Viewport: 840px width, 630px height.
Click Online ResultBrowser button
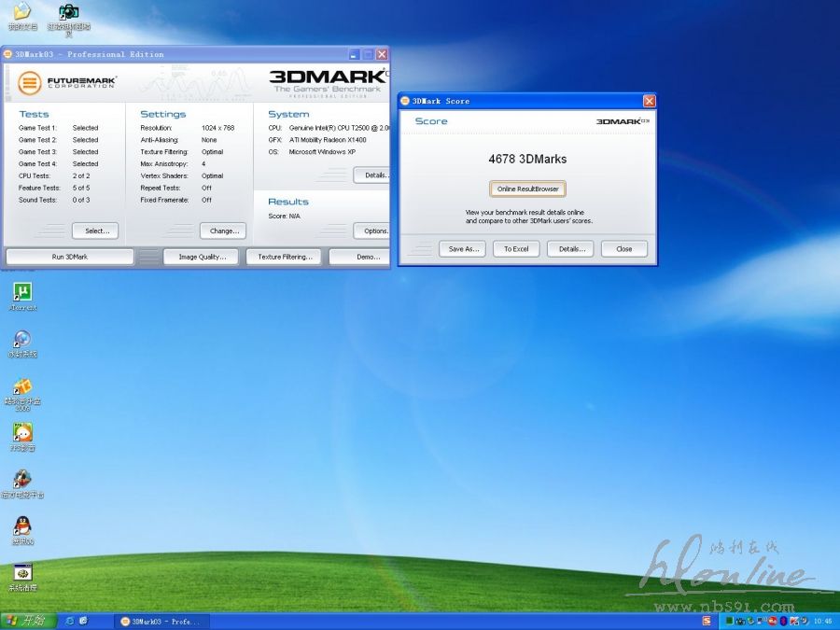coord(527,189)
